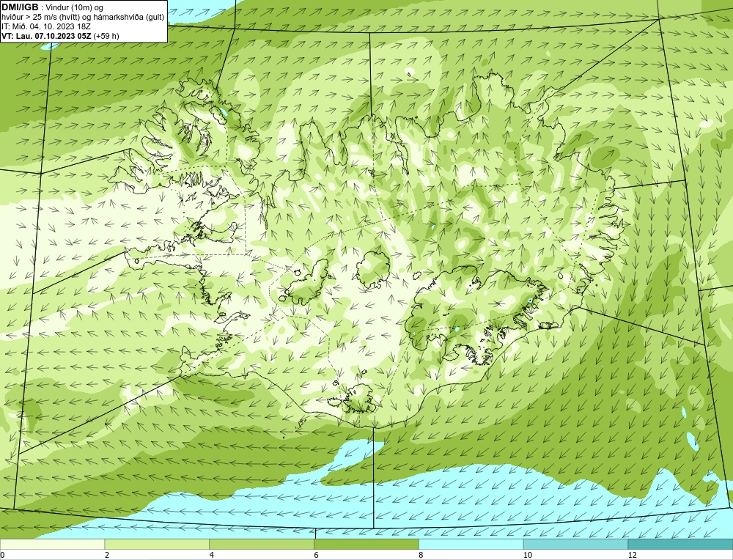Click the 'Vindur (10m) og' label
The image size is (733, 560).
pyautogui.click(x=75, y=7)
